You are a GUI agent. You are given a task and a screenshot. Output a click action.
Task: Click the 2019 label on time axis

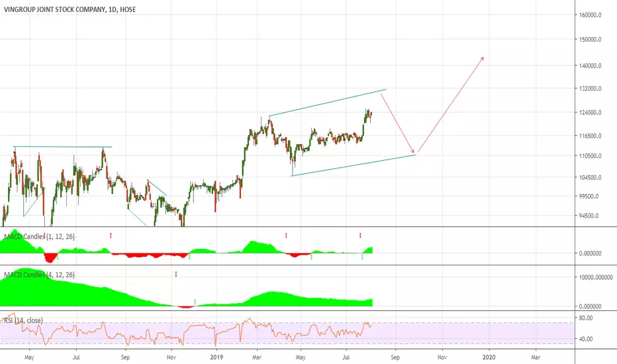tap(216, 357)
